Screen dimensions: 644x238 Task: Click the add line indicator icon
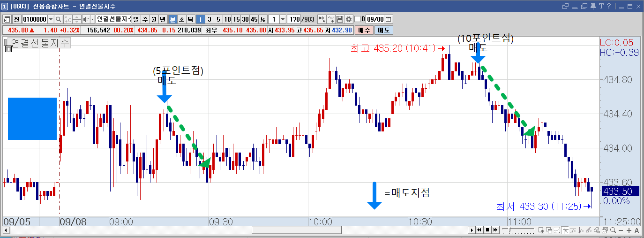[331, 19]
